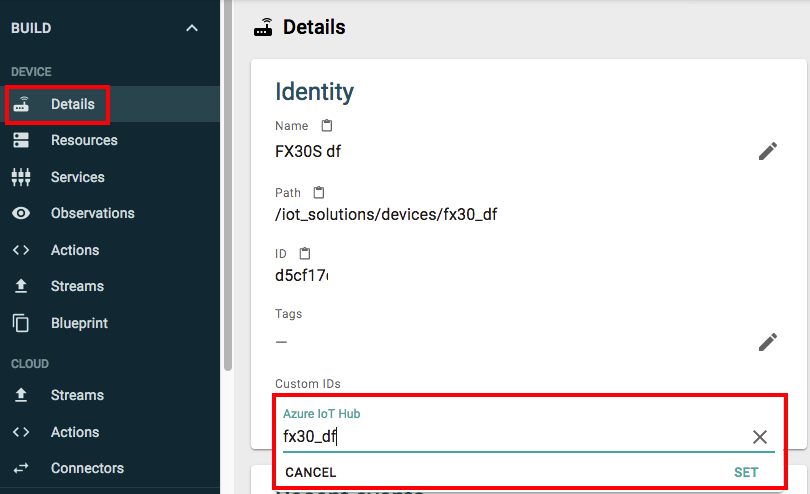Click the sidebar vertical scrollbar
Screen dimensions: 810x494
click(x=228, y=186)
